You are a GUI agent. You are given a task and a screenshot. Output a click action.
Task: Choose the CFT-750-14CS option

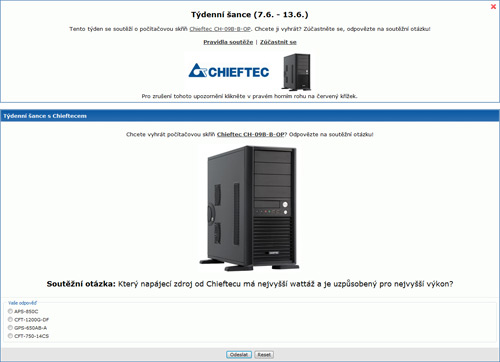click(10, 336)
